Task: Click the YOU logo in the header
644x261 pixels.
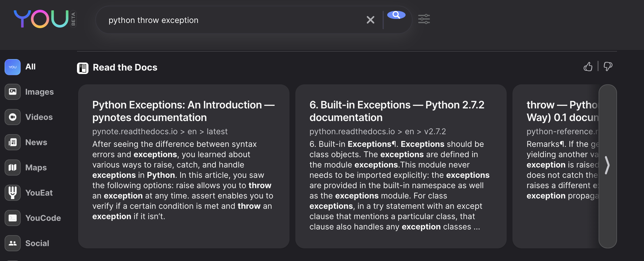Action: tap(41, 19)
